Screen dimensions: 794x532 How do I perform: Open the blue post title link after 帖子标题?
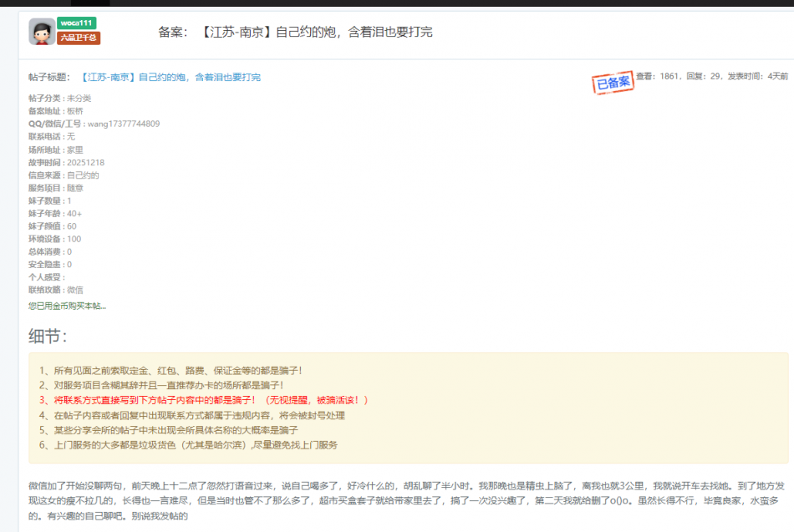(x=171, y=77)
